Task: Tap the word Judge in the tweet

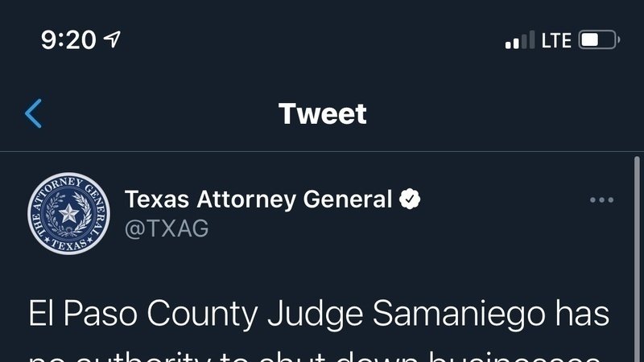Action: [x=308, y=314]
